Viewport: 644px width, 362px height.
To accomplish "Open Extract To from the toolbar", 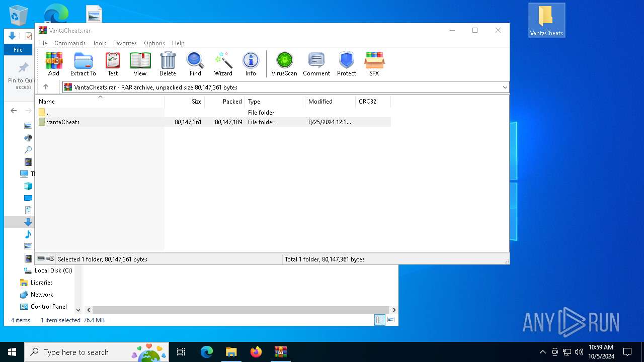I will [83, 64].
